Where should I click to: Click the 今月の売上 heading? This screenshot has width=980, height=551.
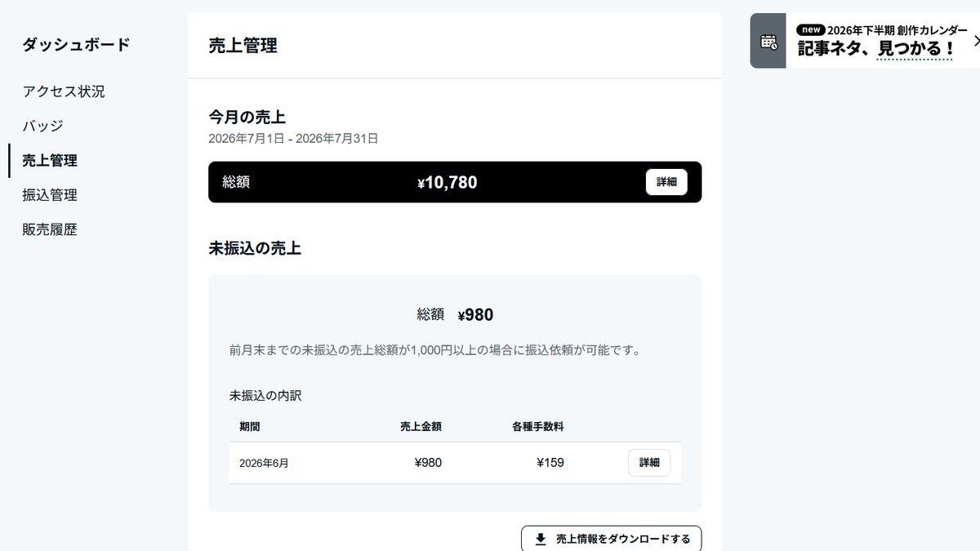pyautogui.click(x=247, y=117)
